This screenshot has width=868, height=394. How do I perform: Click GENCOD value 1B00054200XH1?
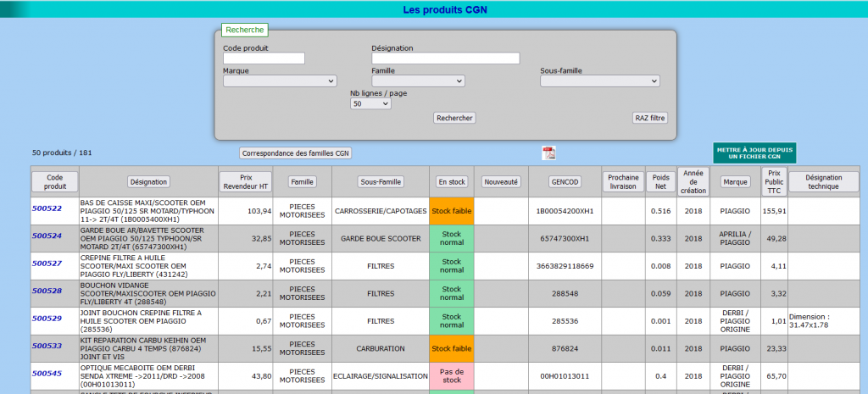point(565,211)
